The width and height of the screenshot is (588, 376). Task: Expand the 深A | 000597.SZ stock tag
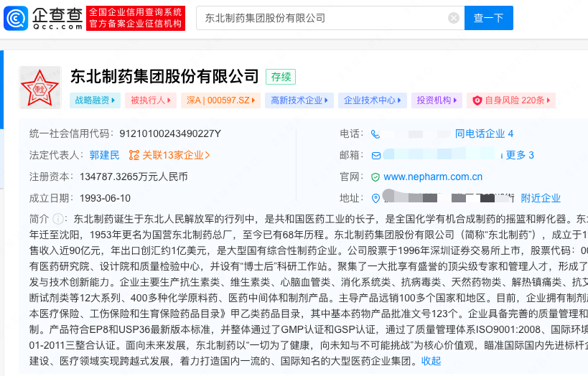[220, 100]
